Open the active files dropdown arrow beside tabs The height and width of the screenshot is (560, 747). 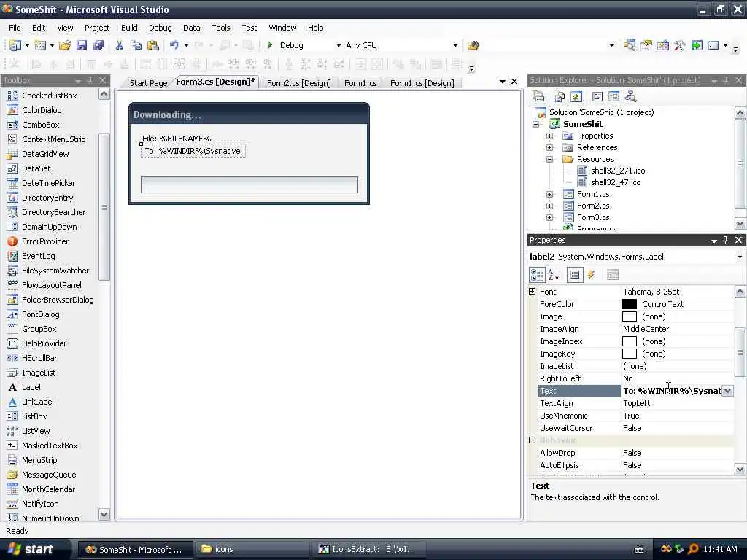tap(502, 82)
